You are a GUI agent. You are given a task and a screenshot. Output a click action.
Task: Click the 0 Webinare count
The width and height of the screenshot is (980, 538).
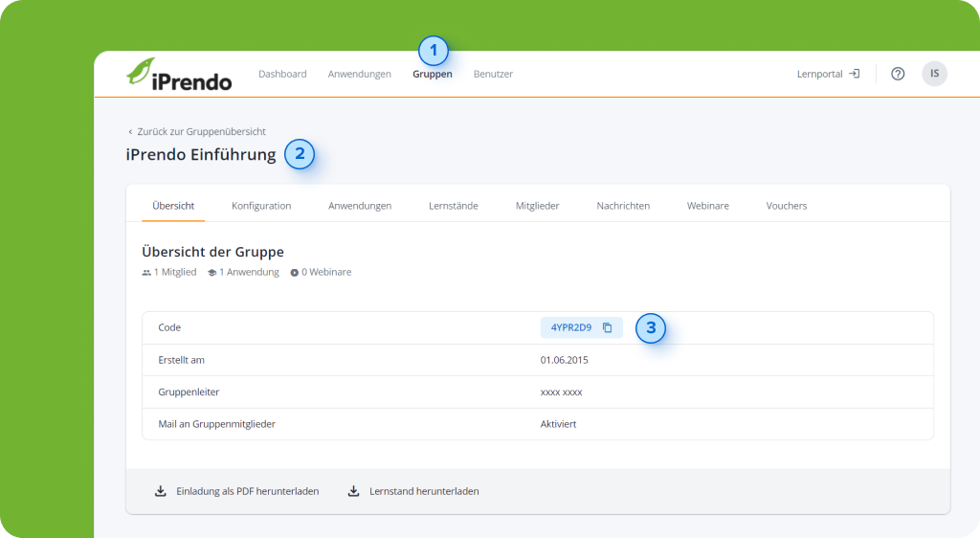pos(326,273)
